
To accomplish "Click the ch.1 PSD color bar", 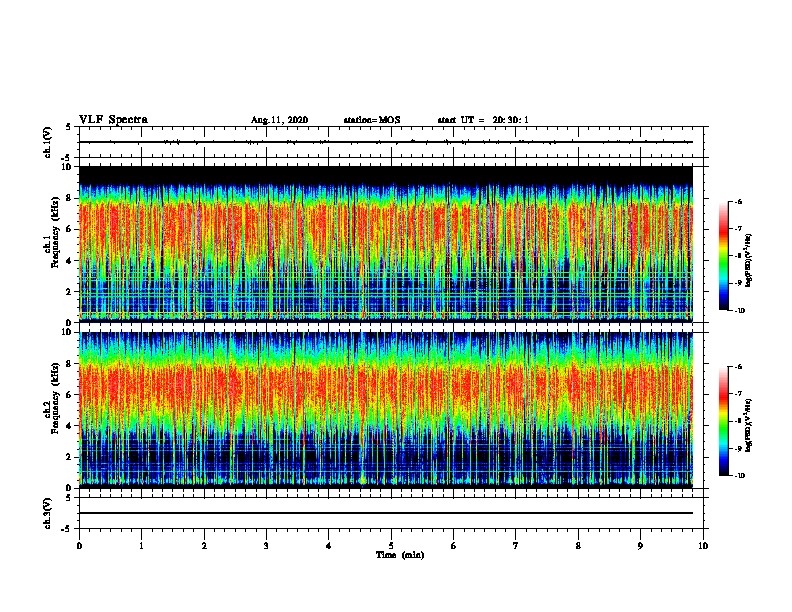I will pyautogui.click(x=724, y=256).
